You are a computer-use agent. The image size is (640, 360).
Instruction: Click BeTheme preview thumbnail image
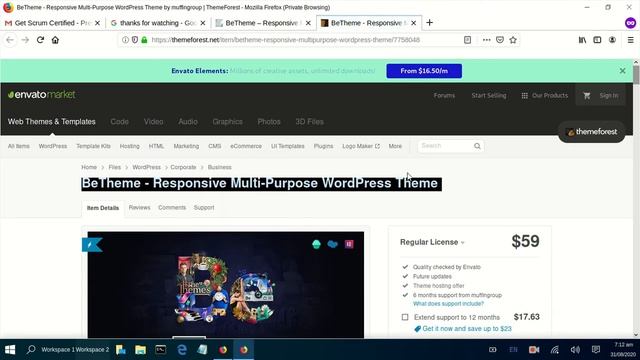coord(226,285)
